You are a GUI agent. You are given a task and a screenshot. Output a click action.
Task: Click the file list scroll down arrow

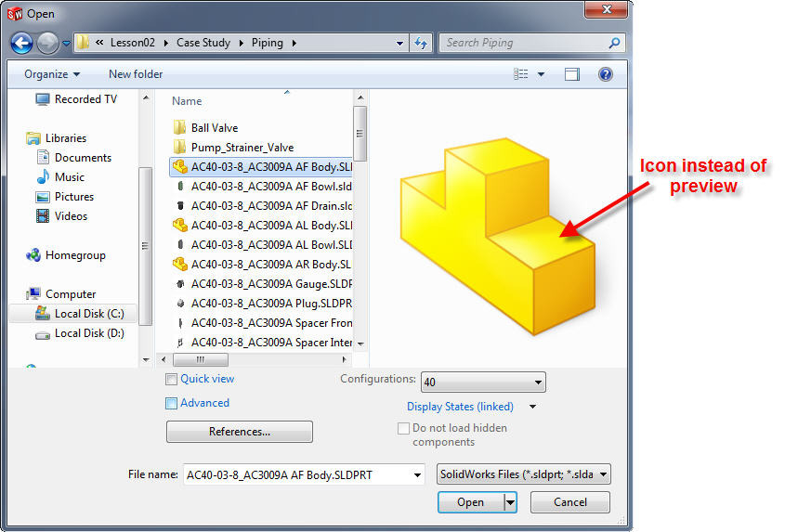click(360, 344)
